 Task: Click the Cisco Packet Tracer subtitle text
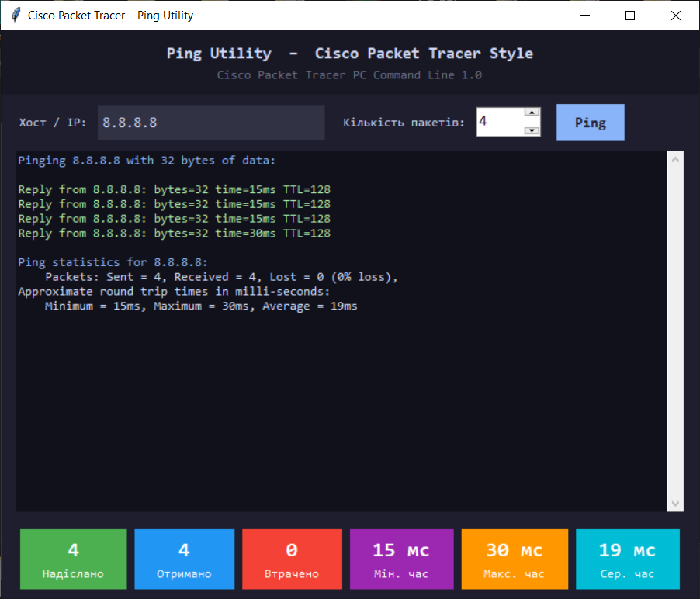click(x=349, y=74)
